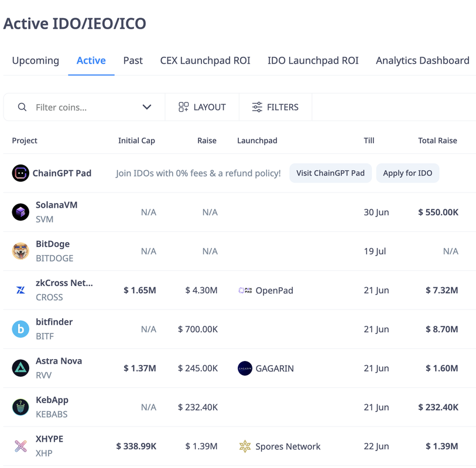
Task: Click the XHYPE logo icon
Action: click(20, 446)
